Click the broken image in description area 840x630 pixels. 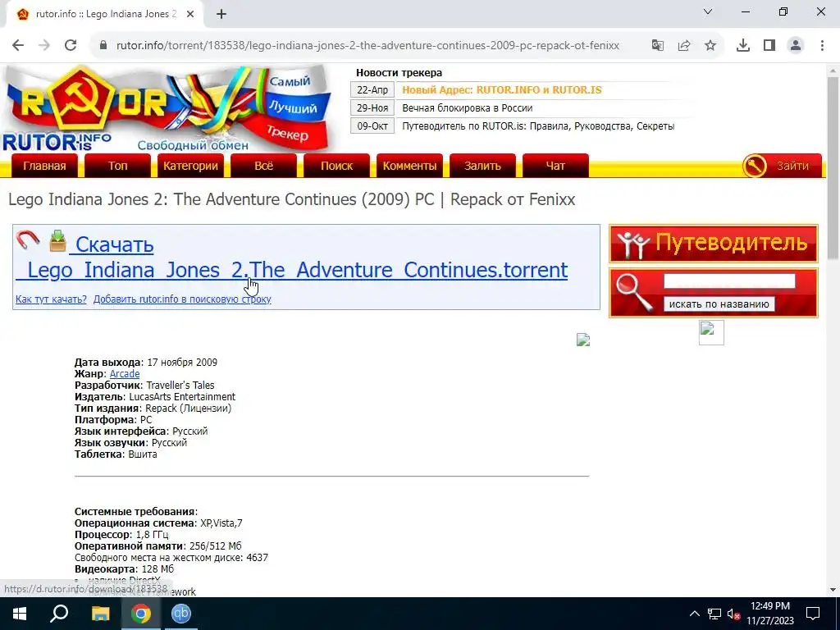click(583, 339)
